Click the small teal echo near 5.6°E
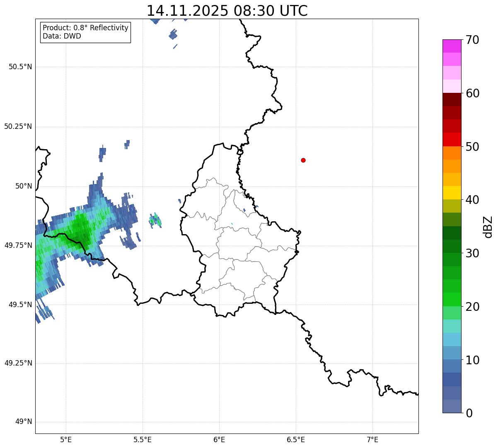The height and width of the screenshot is (448, 498). coord(155,220)
